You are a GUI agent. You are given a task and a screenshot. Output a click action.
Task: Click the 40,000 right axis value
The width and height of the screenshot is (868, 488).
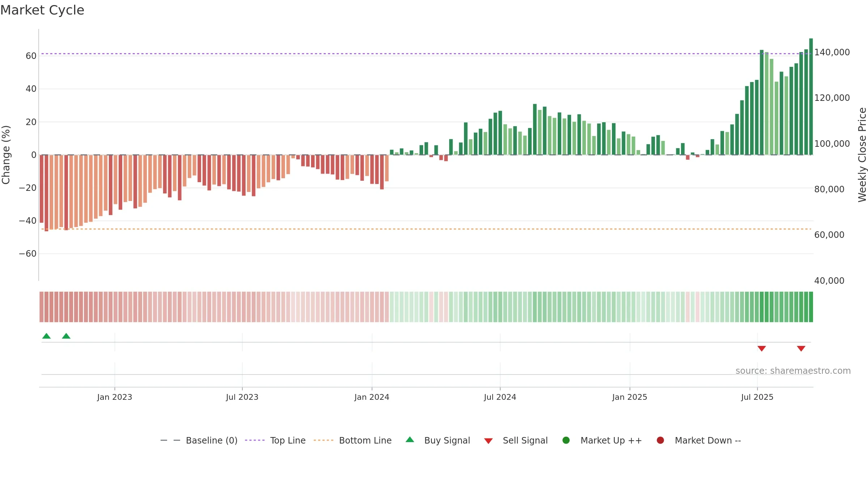click(x=829, y=281)
